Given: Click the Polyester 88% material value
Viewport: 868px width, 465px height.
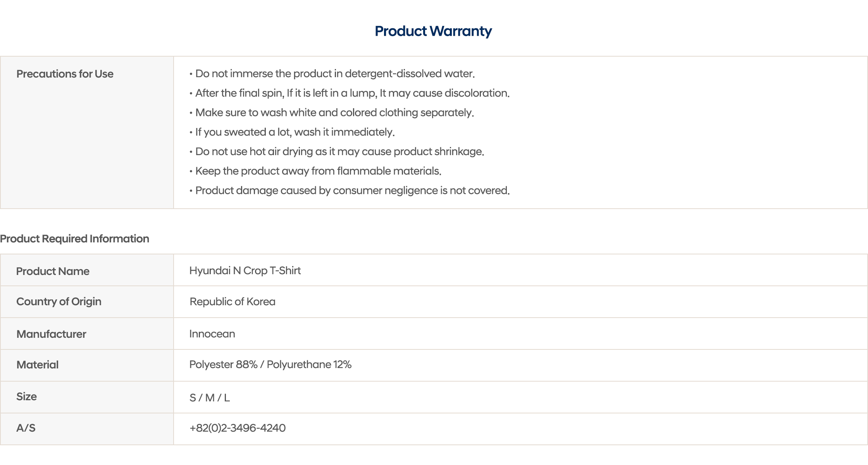Looking at the screenshot, I should [x=270, y=365].
